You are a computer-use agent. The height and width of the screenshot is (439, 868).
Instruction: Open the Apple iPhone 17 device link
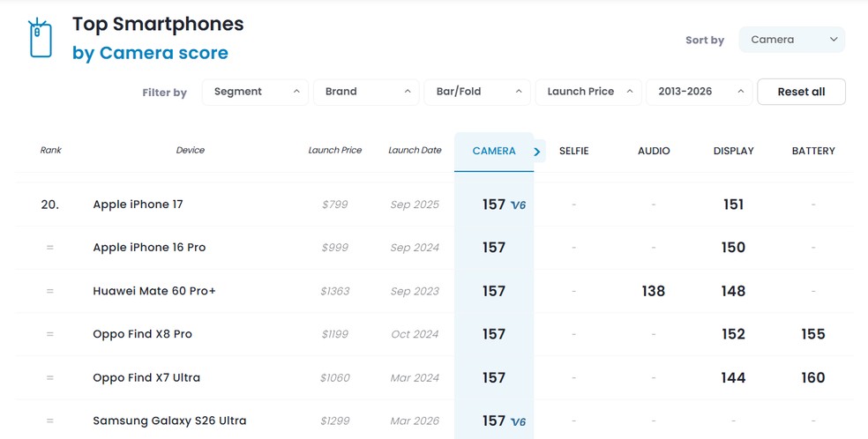138,205
